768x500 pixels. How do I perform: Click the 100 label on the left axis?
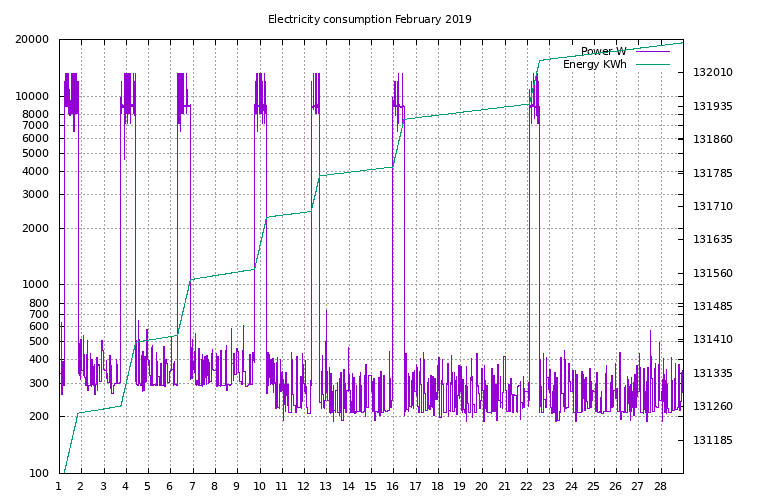pos(38,473)
